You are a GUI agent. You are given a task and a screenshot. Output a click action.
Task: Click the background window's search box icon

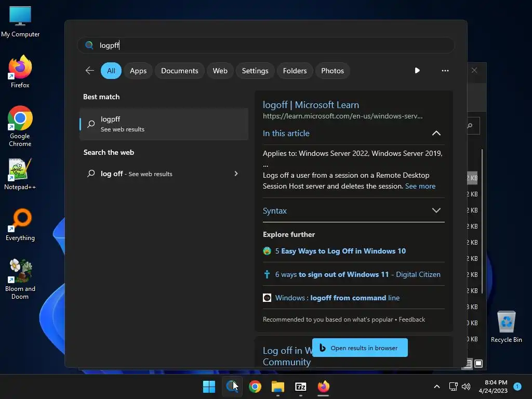click(470, 126)
